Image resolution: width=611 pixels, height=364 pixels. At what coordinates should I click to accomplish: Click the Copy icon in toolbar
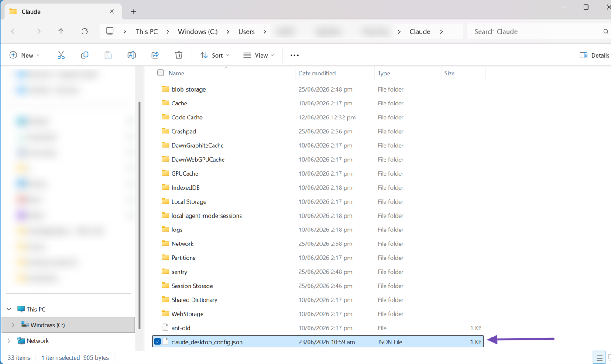(85, 55)
